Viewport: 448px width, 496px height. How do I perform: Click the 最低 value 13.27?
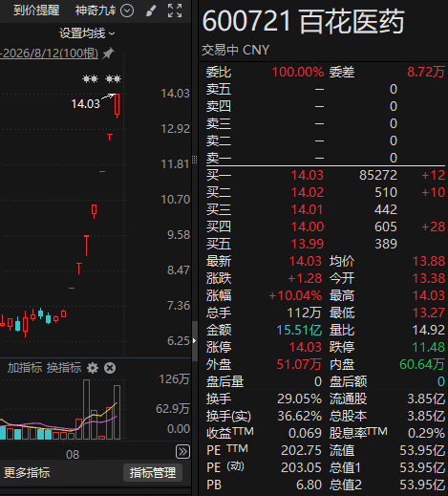click(x=429, y=313)
